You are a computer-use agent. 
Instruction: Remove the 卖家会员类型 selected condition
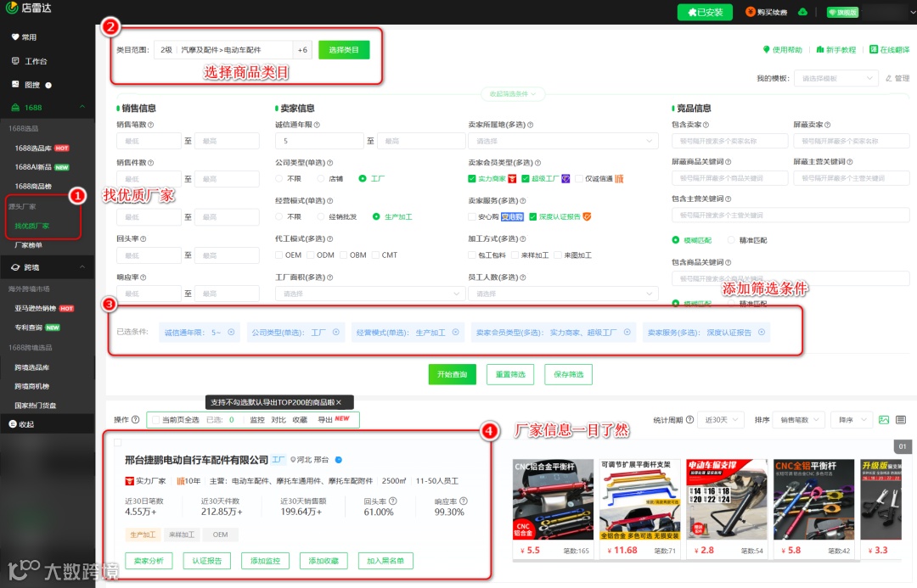627,332
